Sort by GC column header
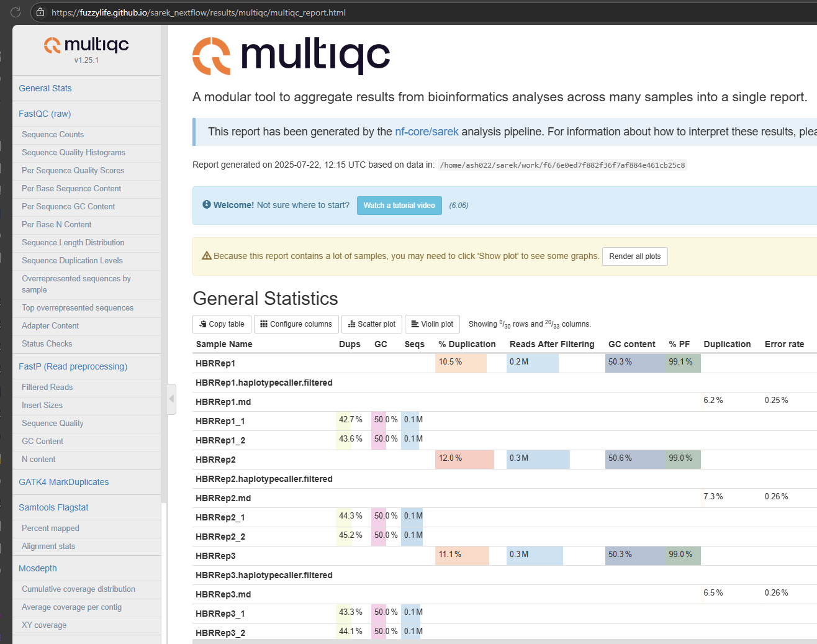 [x=381, y=344]
